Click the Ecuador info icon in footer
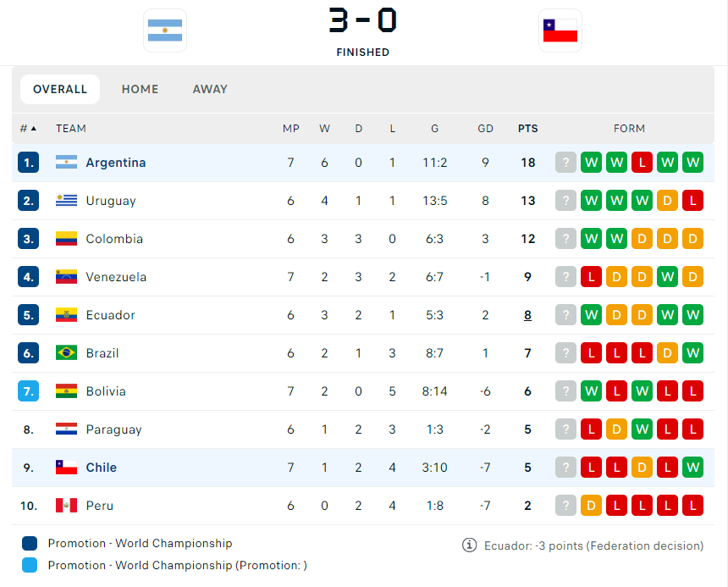This screenshot has height=587, width=728. (x=469, y=545)
